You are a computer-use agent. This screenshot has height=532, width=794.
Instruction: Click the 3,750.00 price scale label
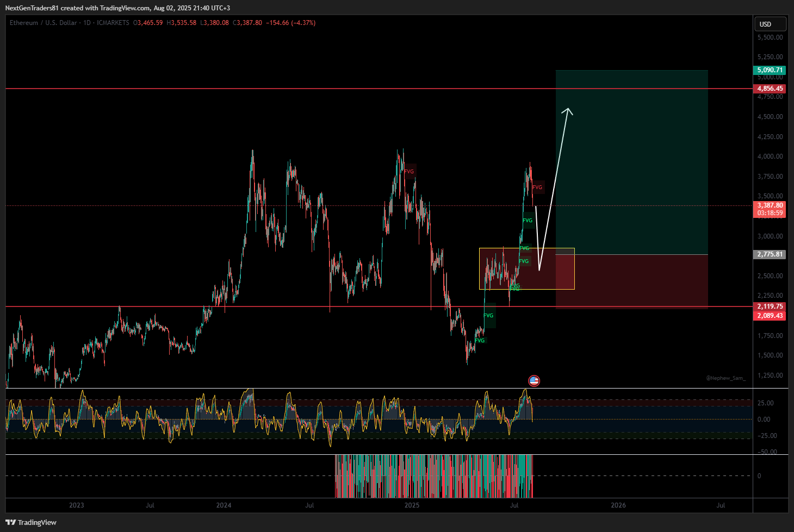pos(770,177)
